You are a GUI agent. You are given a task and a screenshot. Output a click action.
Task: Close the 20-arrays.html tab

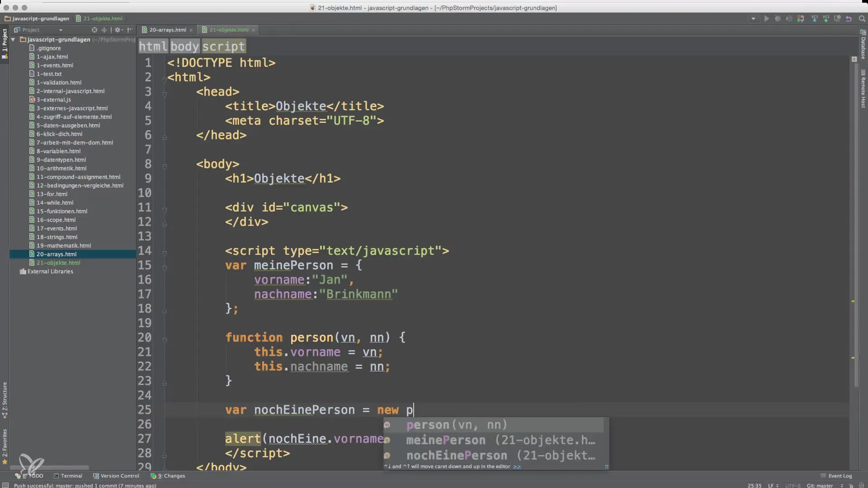pyautogui.click(x=191, y=30)
